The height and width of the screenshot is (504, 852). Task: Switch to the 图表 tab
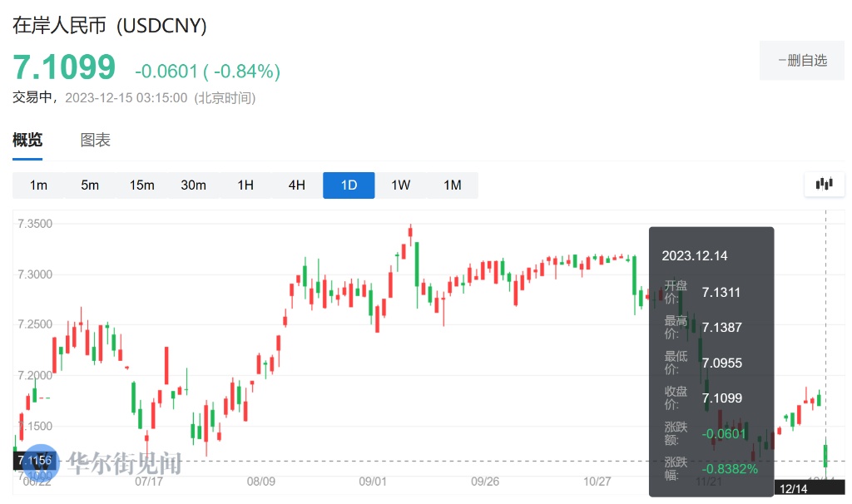pos(95,140)
